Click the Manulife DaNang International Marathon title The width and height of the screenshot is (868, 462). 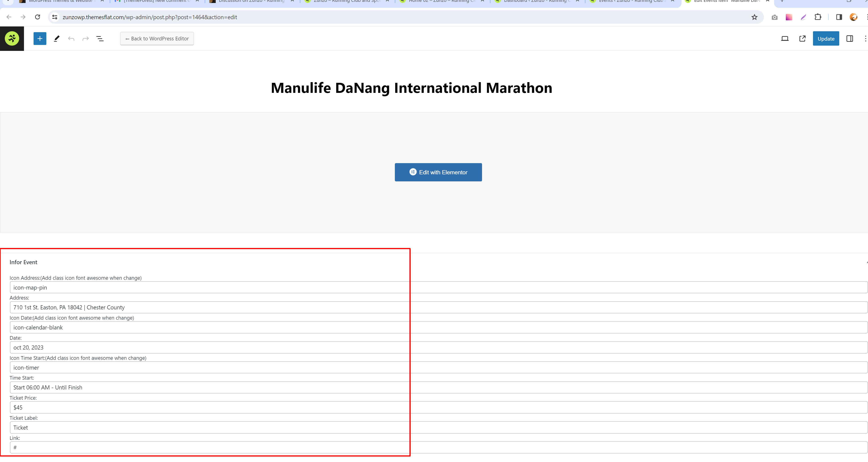pos(412,88)
